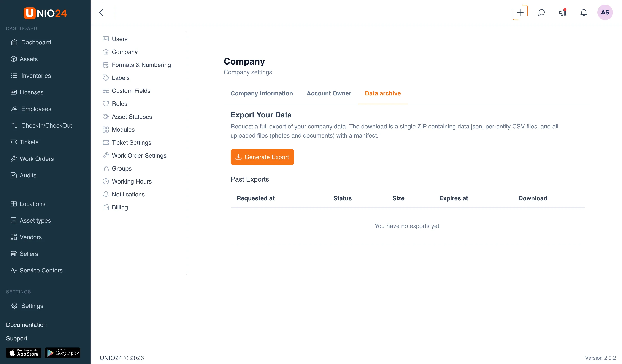Click the Work Orders wrench icon
Viewport: 622px width, 364px height.
(x=14, y=159)
